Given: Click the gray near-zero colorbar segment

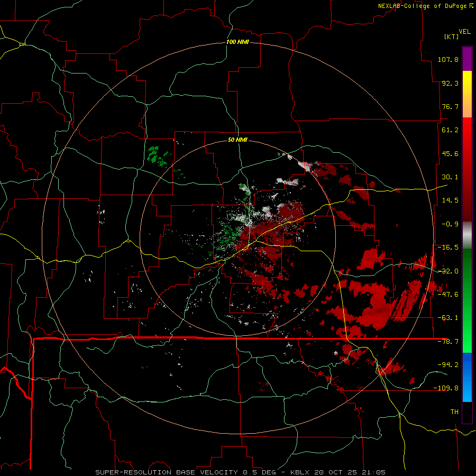Looking at the screenshot, I should click(467, 235).
